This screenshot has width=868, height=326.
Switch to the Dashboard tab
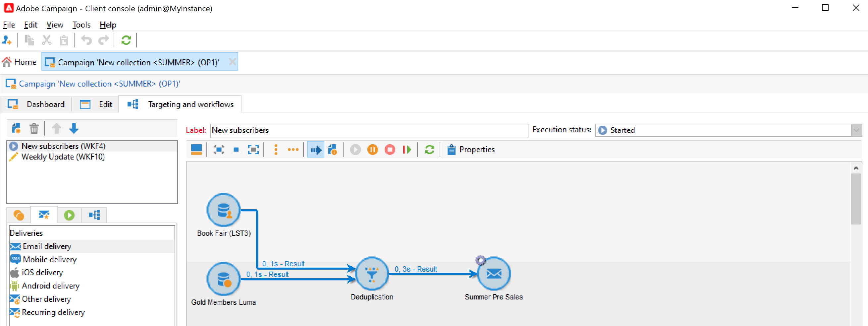pyautogui.click(x=36, y=104)
